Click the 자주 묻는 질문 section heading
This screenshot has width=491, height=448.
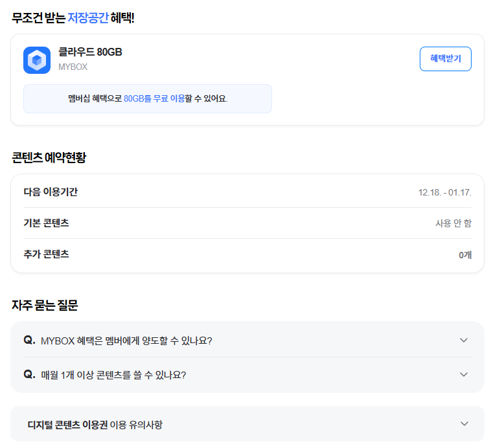(x=45, y=305)
